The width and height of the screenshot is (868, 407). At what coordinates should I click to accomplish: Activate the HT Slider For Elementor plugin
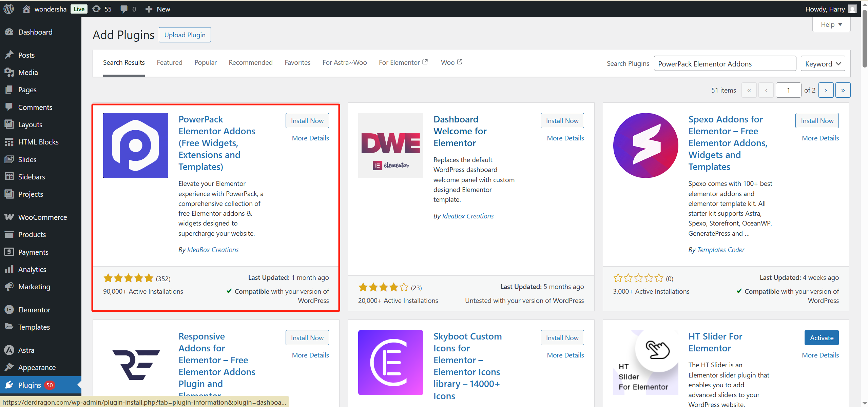(821, 337)
